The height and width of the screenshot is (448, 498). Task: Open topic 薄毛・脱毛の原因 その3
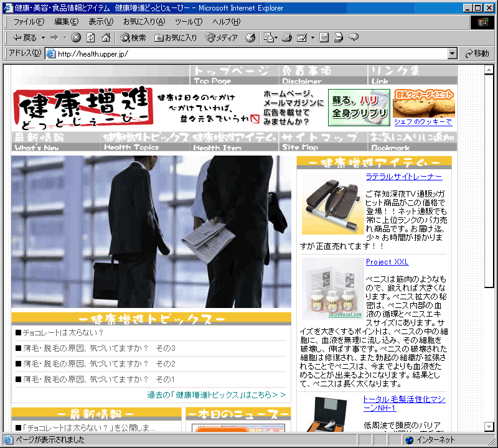[x=99, y=348]
